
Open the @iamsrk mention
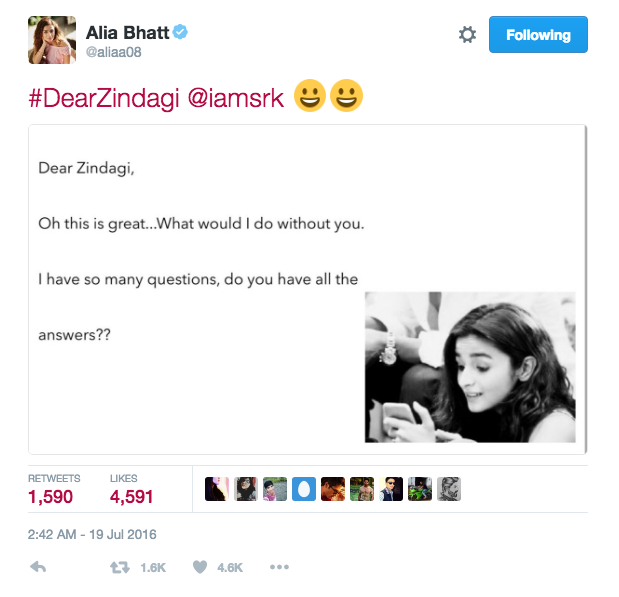[x=236, y=98]
